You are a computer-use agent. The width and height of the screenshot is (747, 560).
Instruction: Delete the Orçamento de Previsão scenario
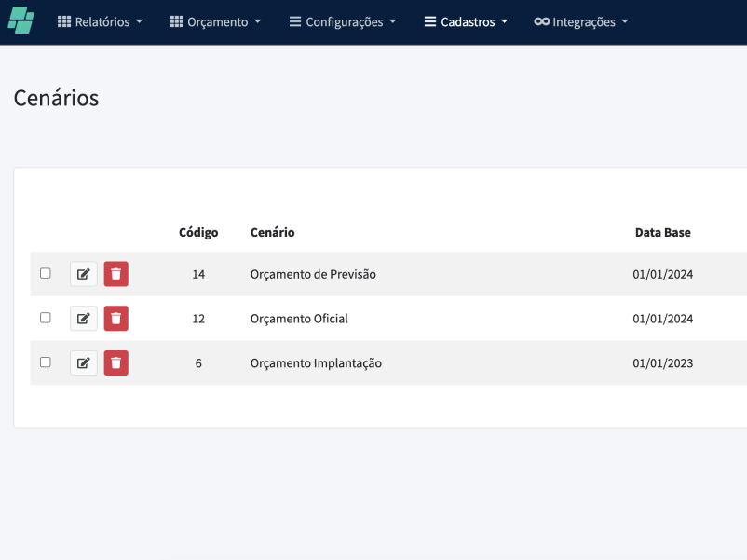click(x=115, y=274)
